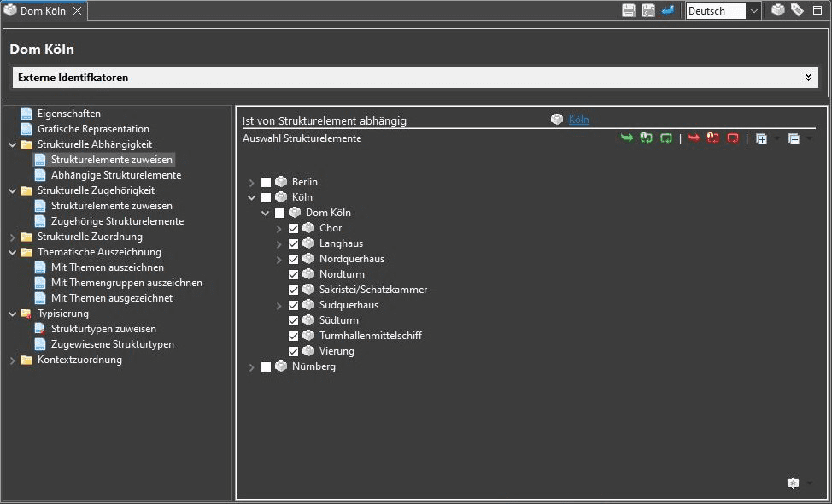Click the structure block icon beside the tag icon
The image size is (832, 504).
[778, 10]
